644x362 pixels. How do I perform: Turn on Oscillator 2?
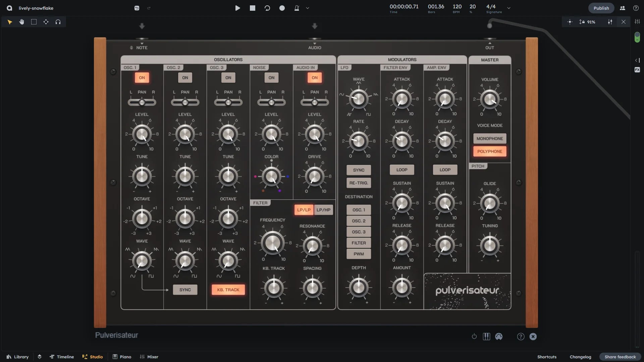tap(185, 78)
